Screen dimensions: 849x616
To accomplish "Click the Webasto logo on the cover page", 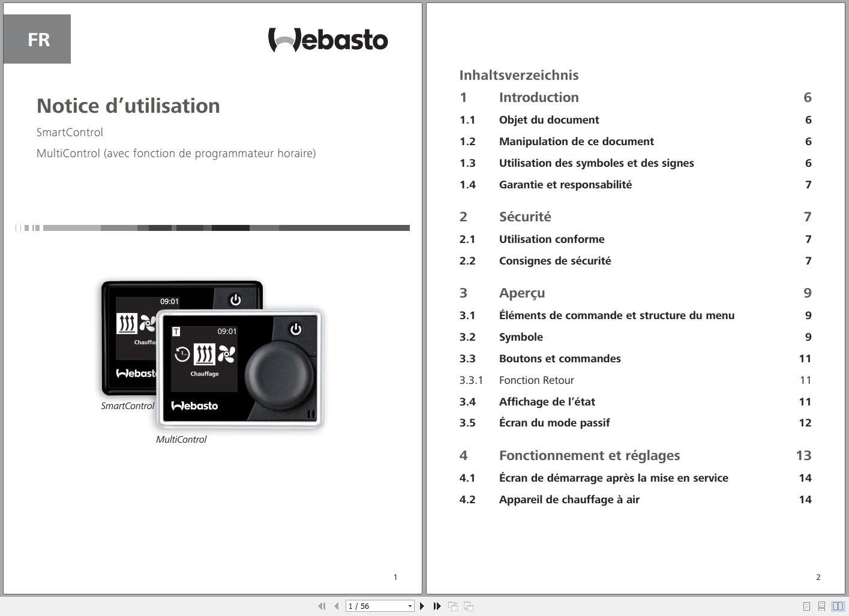I will (329, 40).
